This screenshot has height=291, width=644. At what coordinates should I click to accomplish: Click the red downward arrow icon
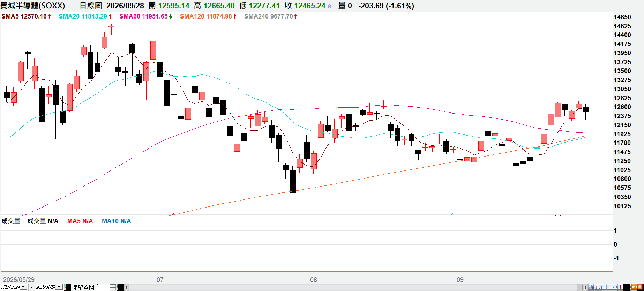pos(596,287)
